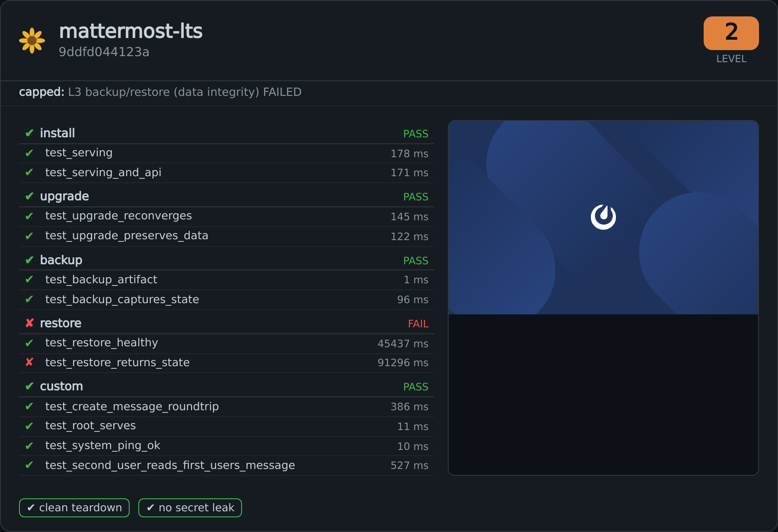The height and width of the screenshot is (532, 778).
Task: Click the PASS status for custom
Action: point(416,387)
